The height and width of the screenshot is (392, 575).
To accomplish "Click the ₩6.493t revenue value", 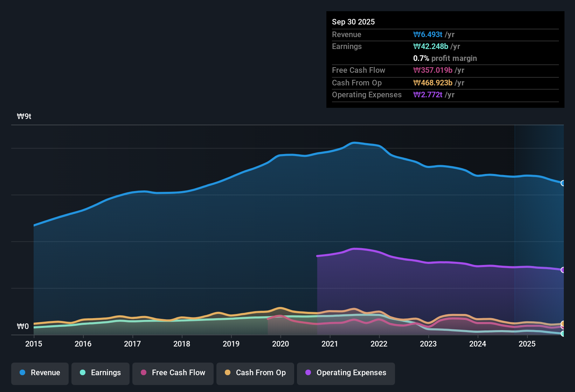I will [428, 34].
